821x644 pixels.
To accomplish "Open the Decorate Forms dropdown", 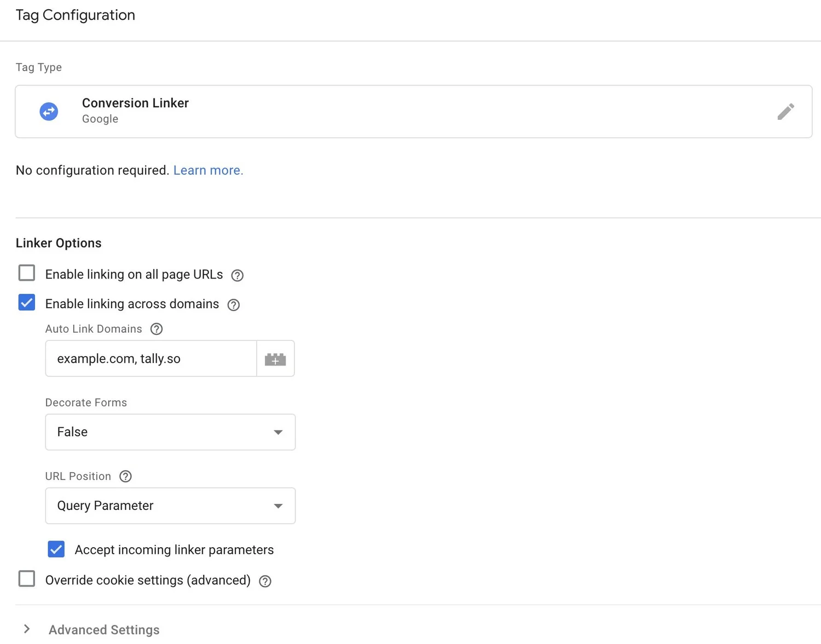I will tap(170, 432).
